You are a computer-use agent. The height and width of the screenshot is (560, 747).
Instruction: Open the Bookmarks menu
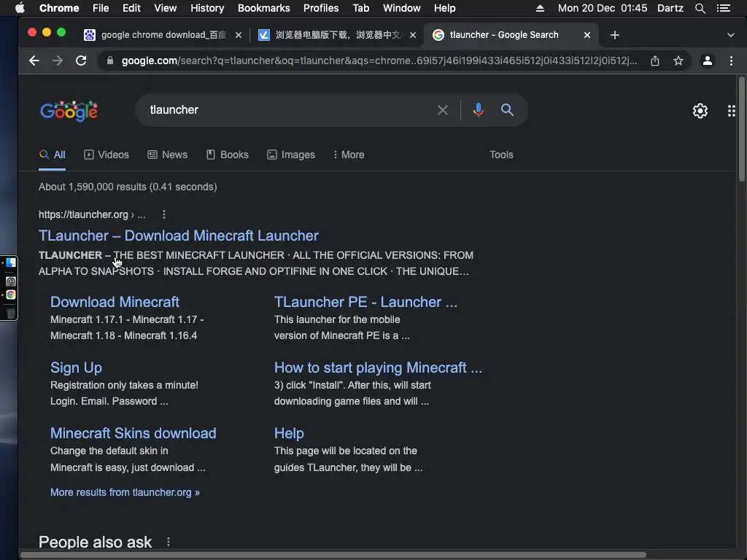click(264, 8)
